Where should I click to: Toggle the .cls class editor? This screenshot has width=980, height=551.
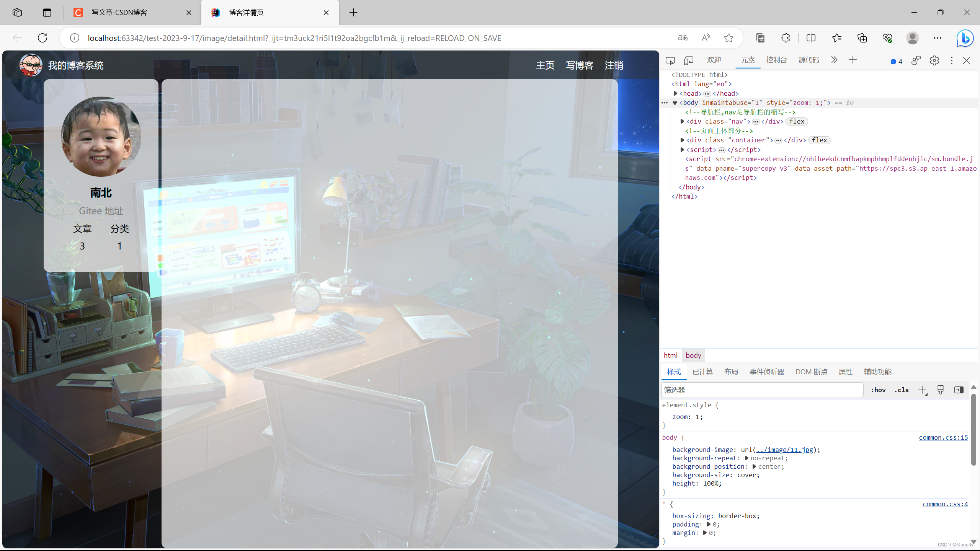(902, 390)
